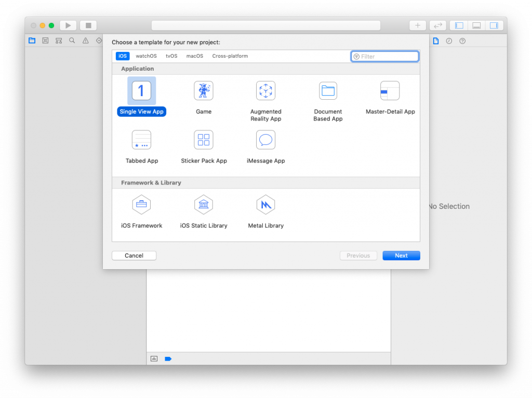The height and width of the screenshot is (398, 532).
Task: Switch to the macOS platform tab
Action: coord(195,56)
